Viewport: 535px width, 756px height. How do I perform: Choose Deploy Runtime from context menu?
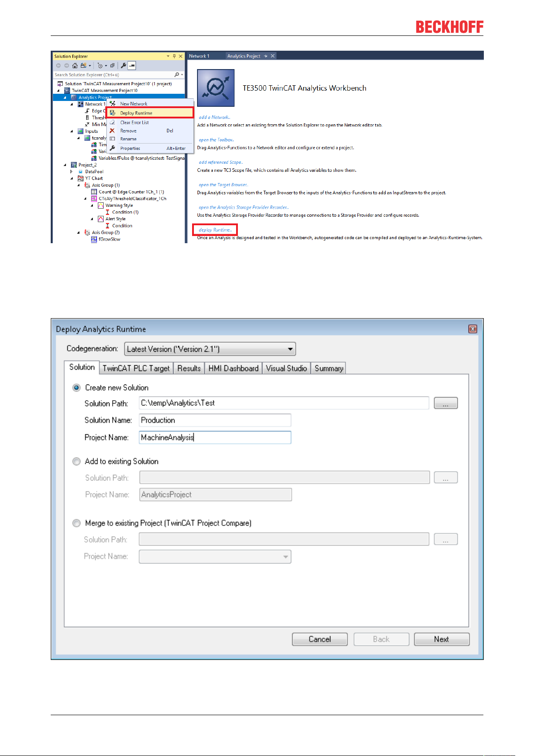pyautogui.click(x=150, y=113)
